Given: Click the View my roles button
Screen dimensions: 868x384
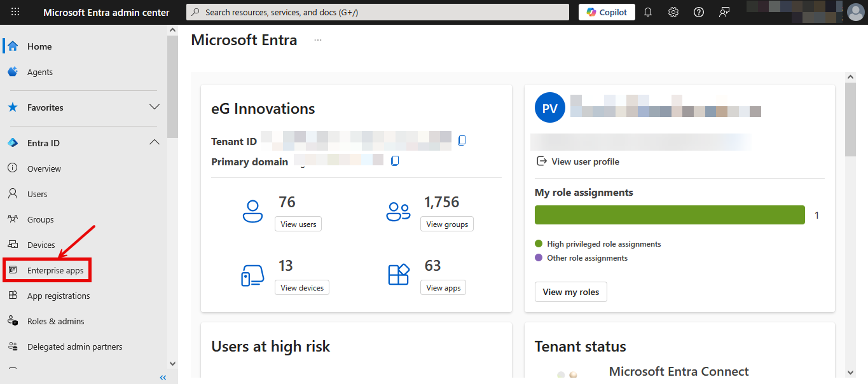Looking at the screenshot, I should [x=570, y=292].
